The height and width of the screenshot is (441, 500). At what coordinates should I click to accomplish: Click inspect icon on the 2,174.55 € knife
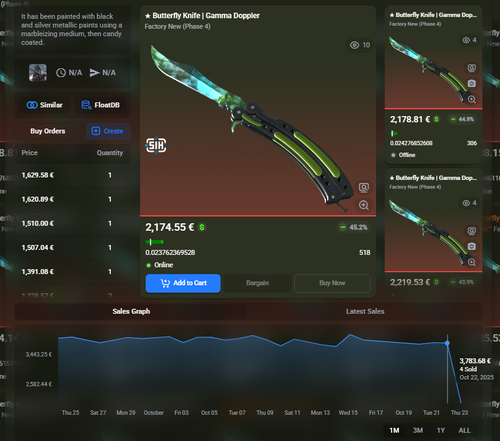click(364, 188)
